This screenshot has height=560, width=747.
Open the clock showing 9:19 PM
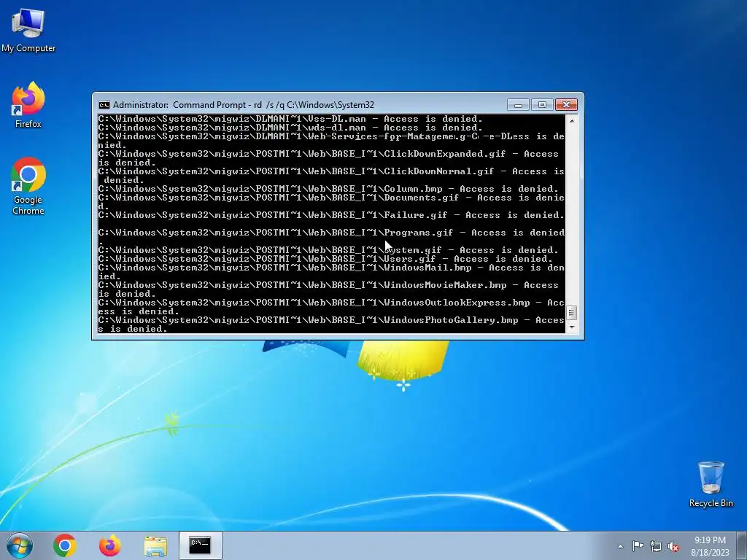(710, 546)
